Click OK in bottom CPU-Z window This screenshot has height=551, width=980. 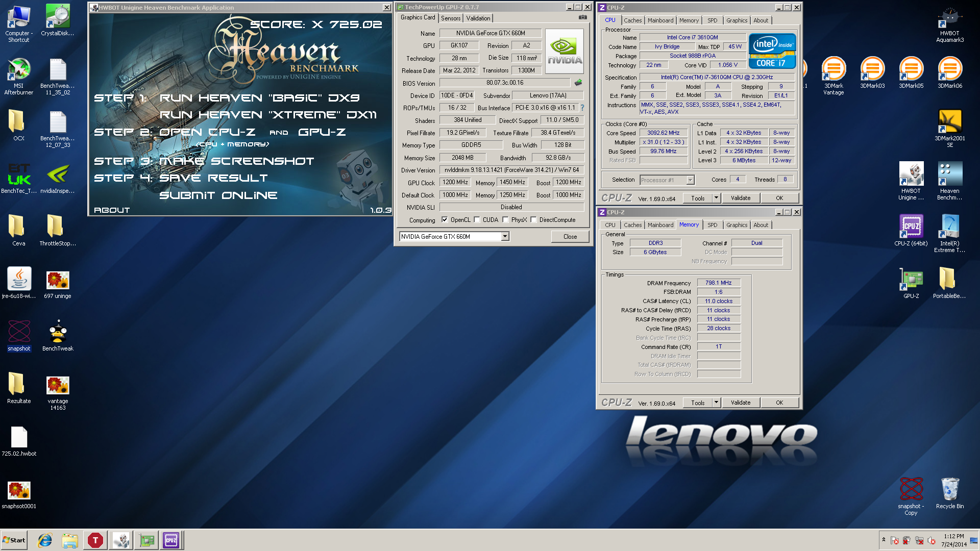pos(779,403)
